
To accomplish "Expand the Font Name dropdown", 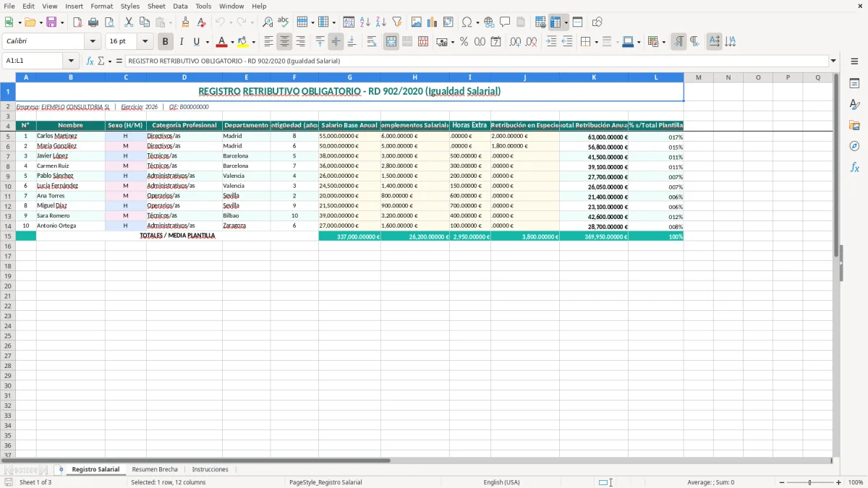I will [93, 42].
